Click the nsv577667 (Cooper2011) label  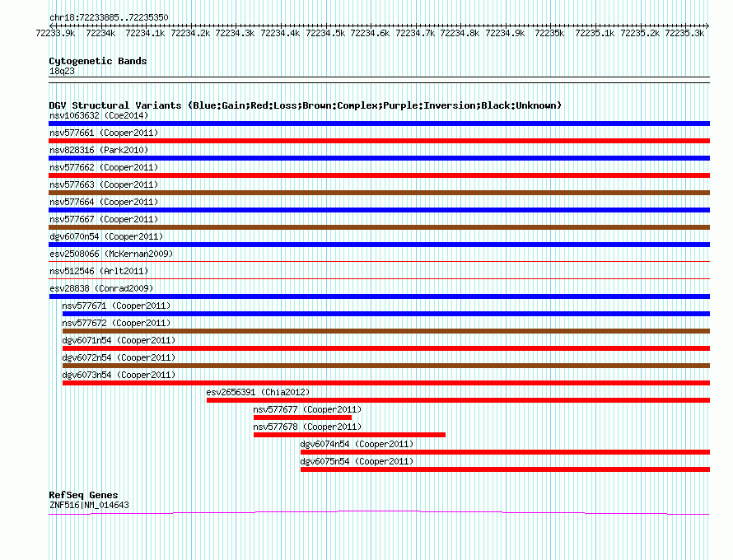click(x=104, y=219)
